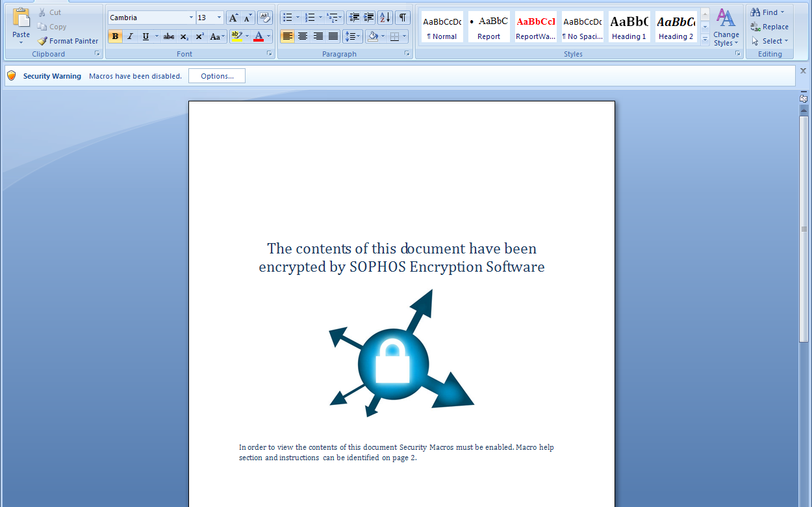Apply text highlight color marker
Screen dimensions: 812x507
[236, 36]
